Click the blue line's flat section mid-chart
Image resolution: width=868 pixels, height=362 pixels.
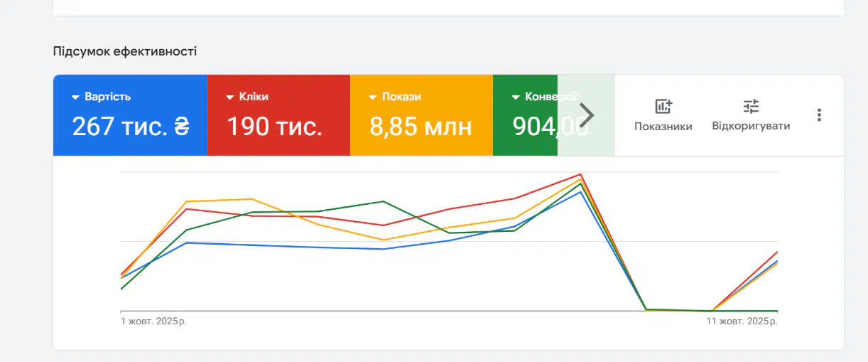tap(320, 247)
